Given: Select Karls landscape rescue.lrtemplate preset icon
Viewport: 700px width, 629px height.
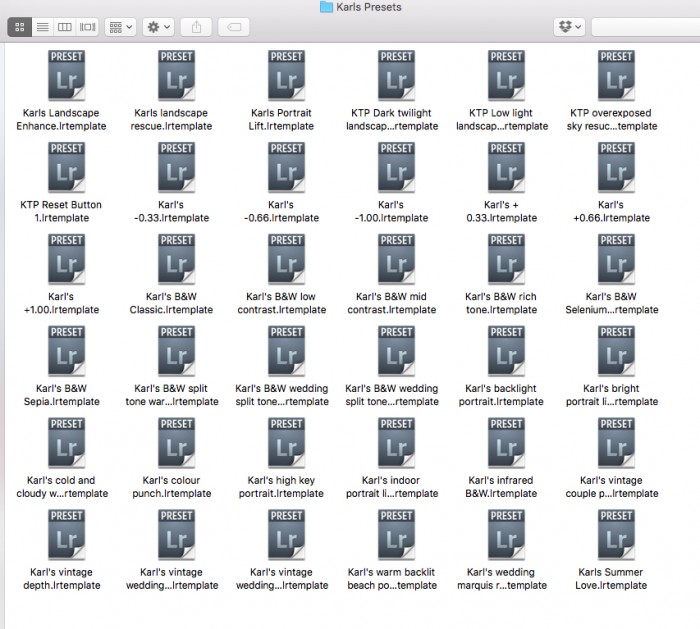Looking at the screenshot, I should click(x=176, y=75).
